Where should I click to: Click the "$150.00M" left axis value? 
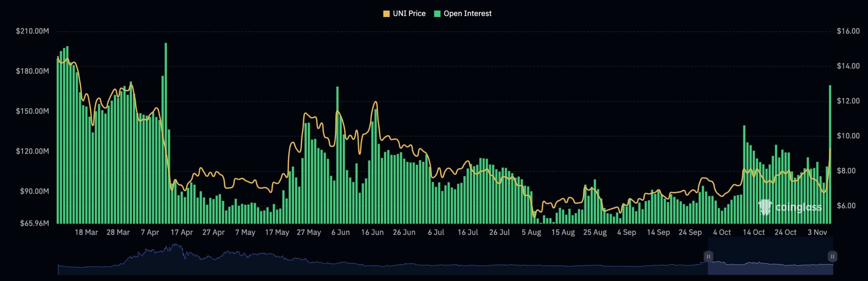point(33,111)
